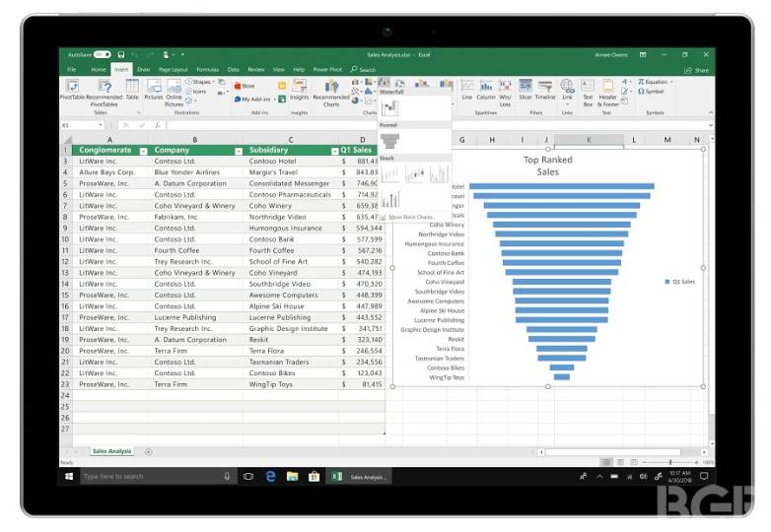Open the Formulas ribbon tab
771x532 pixels.
(x=207, y=69)
